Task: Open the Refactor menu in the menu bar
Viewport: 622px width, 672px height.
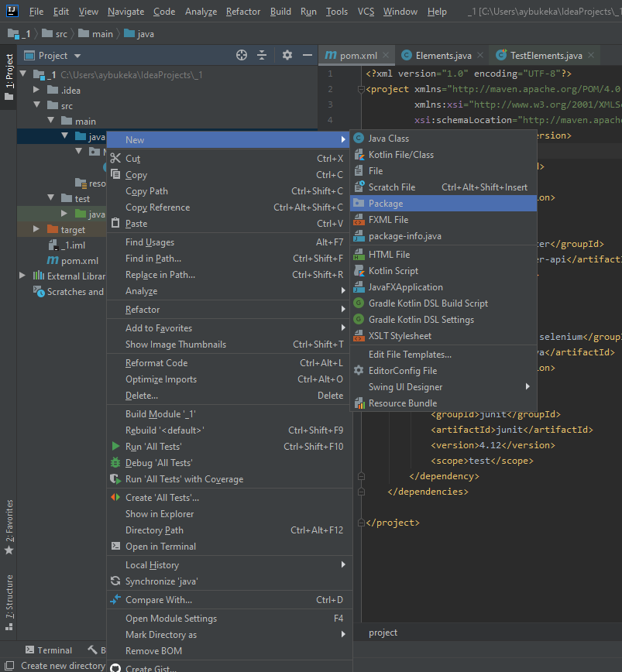Action: 243,12
